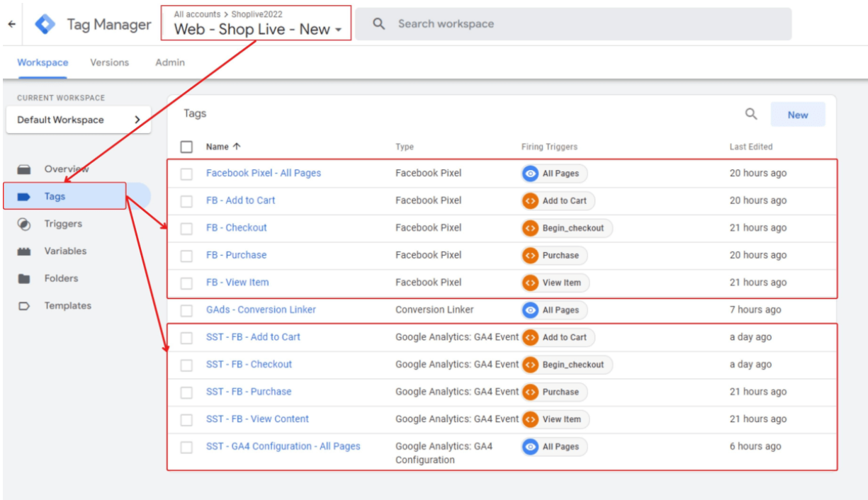Click the search icon in Tags panel
The image size is (868, 500).
(751, 114)
